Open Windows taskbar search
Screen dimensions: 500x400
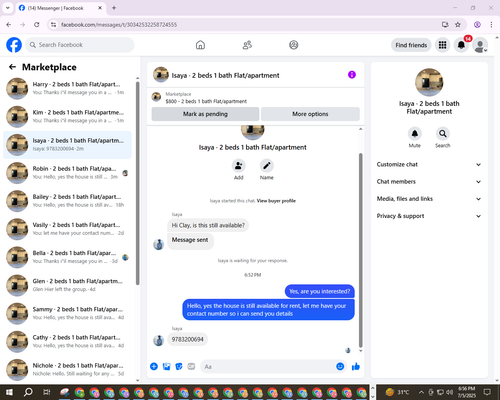28,392
